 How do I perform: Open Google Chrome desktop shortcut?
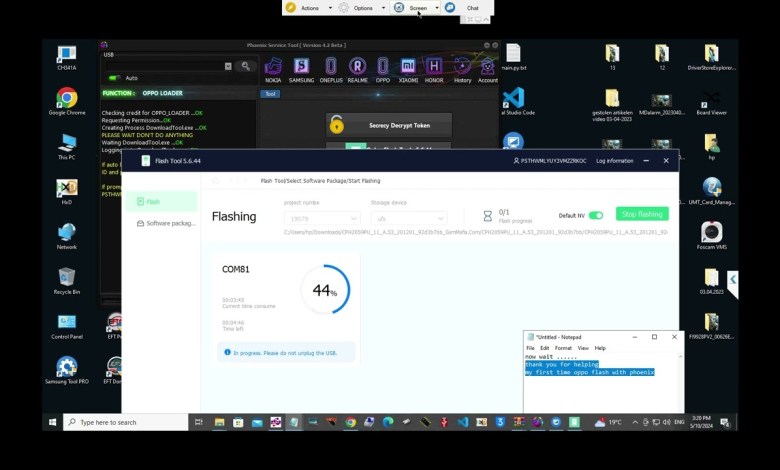[67, 101]
